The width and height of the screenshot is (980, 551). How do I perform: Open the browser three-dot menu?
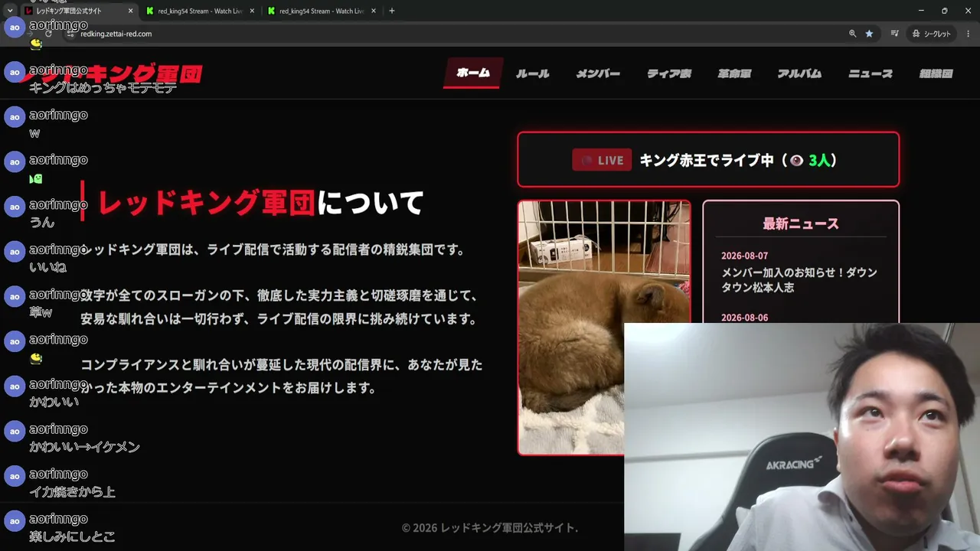[x=967, y=34]
